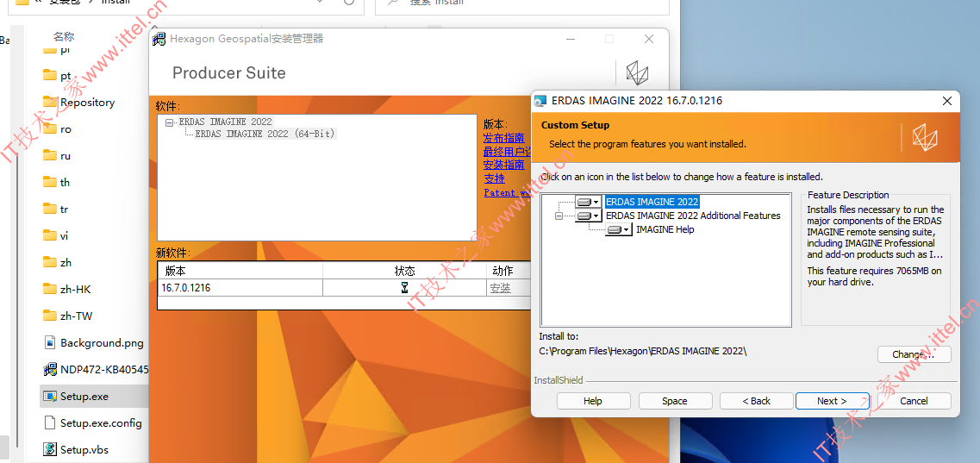Minimize the Hexagon Geospatial install manager
Viewport: 980px width, 463px height.
tap(570, 39)
